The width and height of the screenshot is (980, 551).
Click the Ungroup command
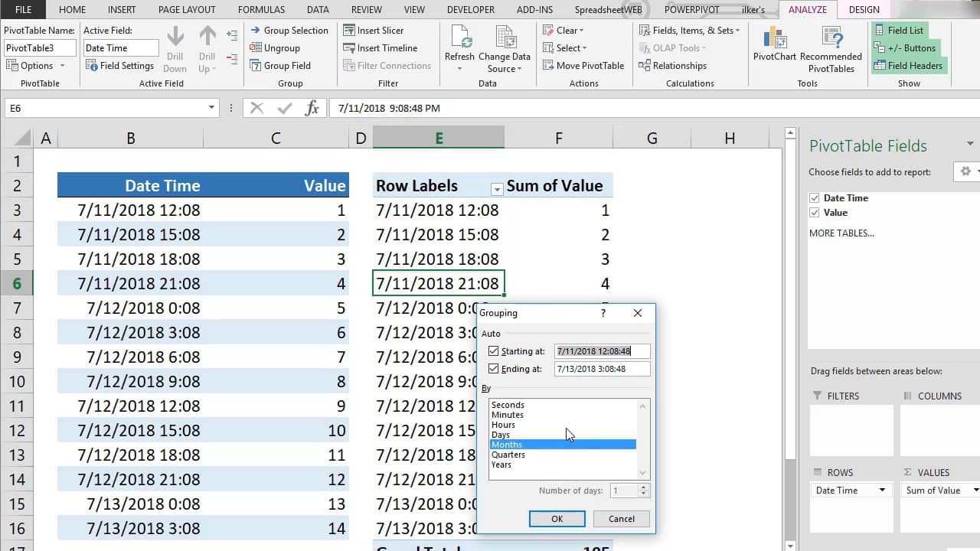pos(274,48)
